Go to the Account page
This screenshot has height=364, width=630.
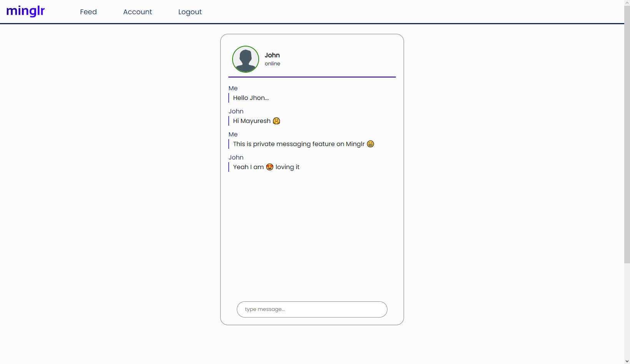click(138, 12)
